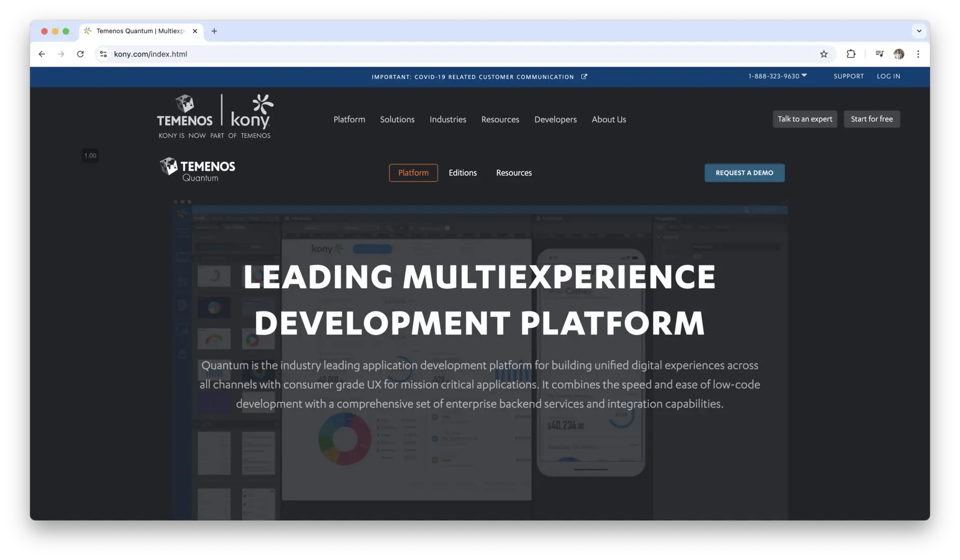This screenshot has width=960, height=560.
Task: Click the Start for free button
Action: coord(872,119)
